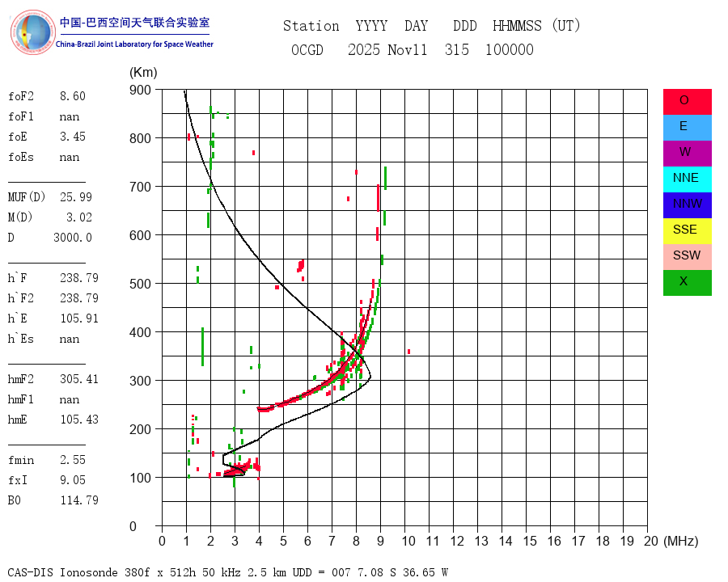The image size is (728, 582).
Task: Click the HHMMSS header label
Action: point(517,26)
